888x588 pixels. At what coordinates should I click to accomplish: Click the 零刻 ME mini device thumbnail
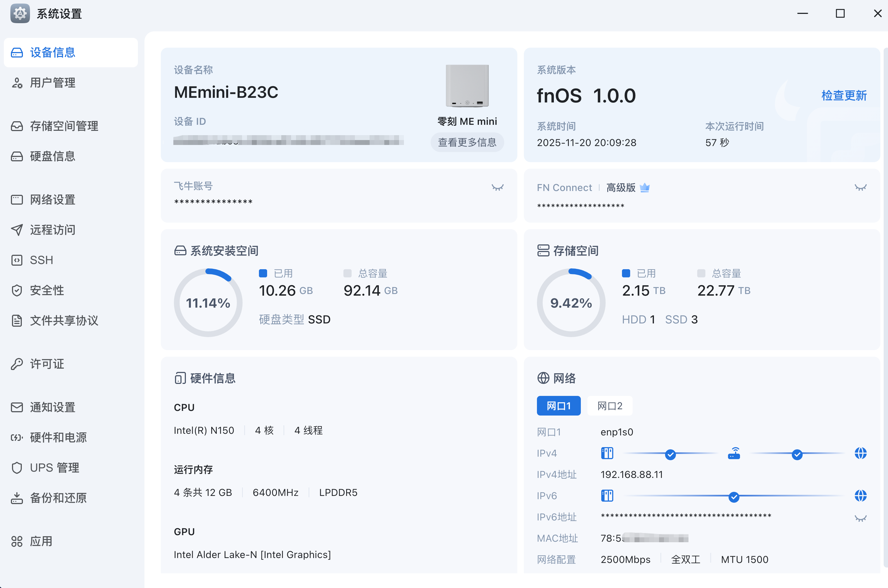point(467,86)
